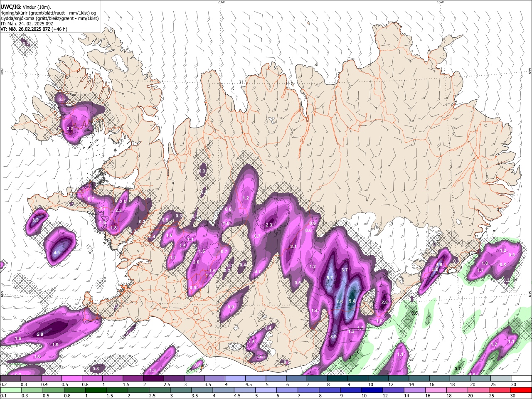Pick the green scale swatch between 1 and 1.5
The height and width of the screenshot is (399, 532).
[x=96, y=390]
